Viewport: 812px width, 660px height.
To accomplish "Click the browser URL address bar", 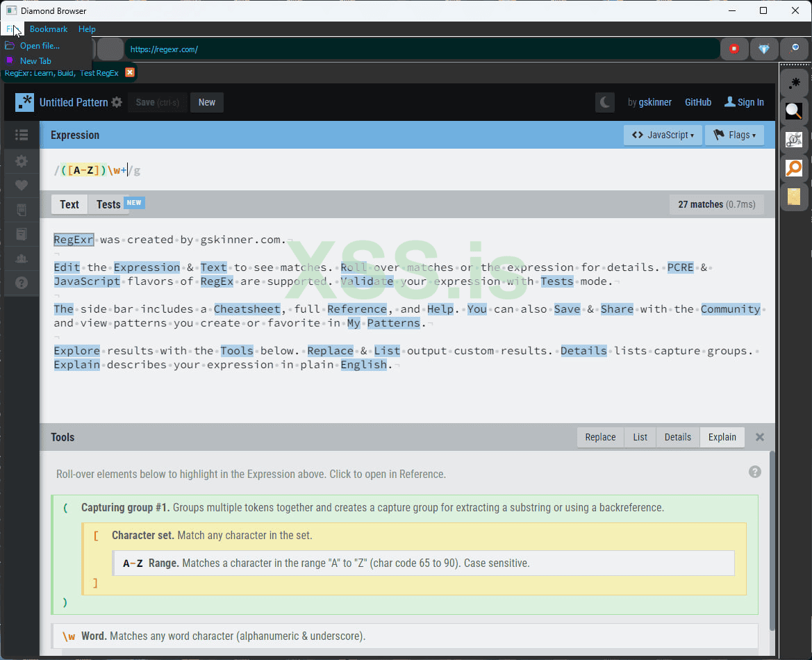I will pyautogui.click(x=422, y=49).
